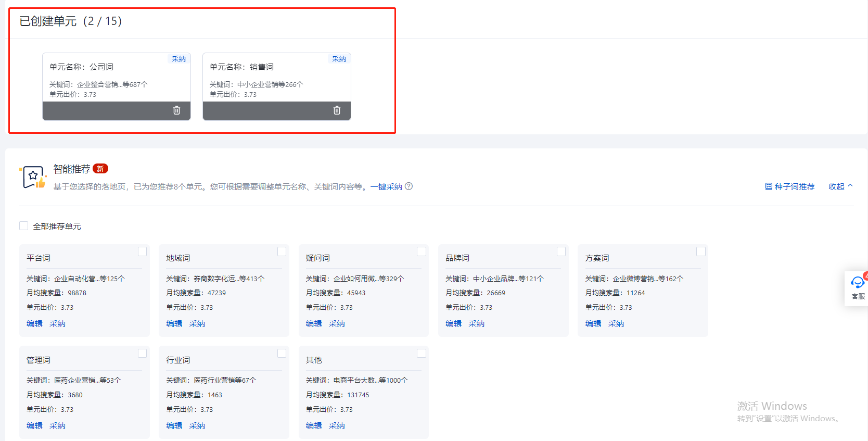868x441 pixels.
Task: Check the 管理词 card checkbox
Action: click(x=142, y=353)
